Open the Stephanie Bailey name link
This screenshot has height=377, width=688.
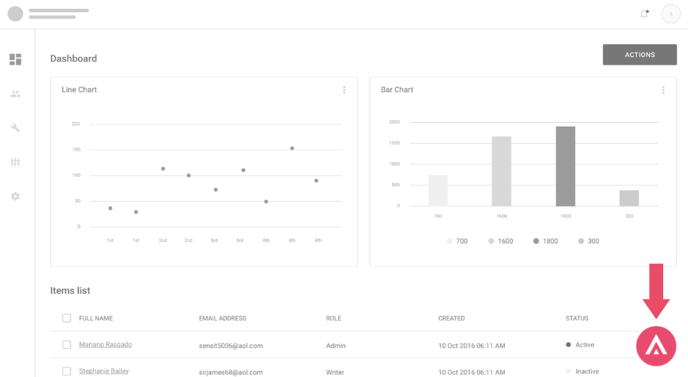[x=104, y=371]
